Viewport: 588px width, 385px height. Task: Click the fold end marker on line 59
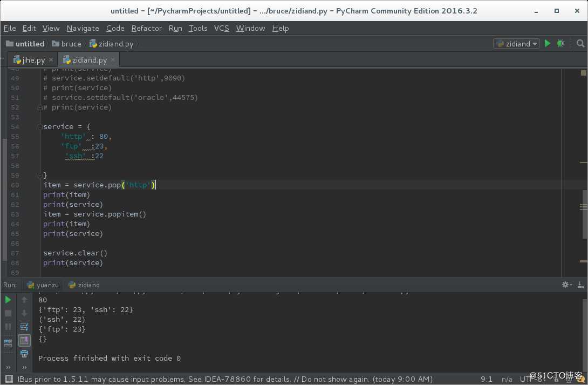40,175
